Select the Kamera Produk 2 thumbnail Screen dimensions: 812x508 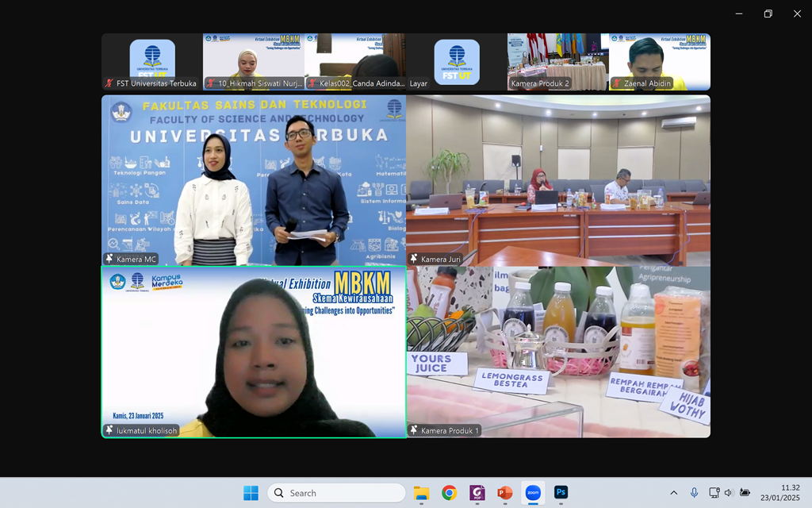(x=558, y=61)
